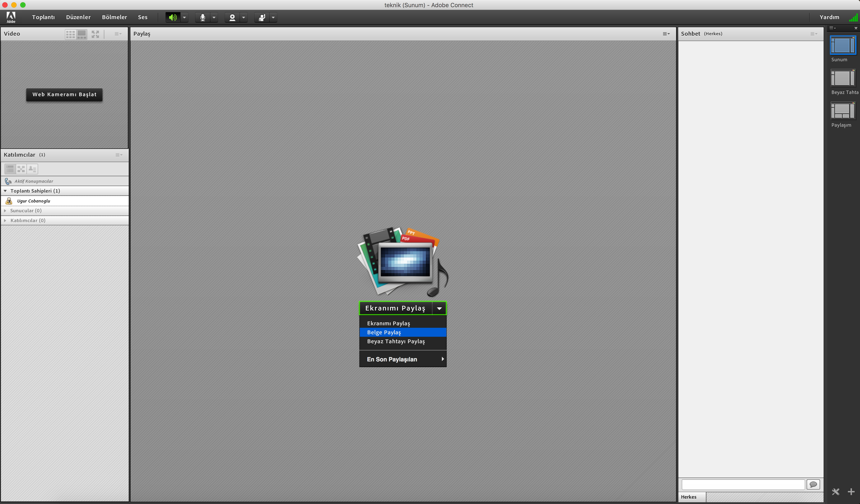This screenshot has height=504, width=860.
Task: Switch Video pod to filmstrip view
Action: [82, 34]
